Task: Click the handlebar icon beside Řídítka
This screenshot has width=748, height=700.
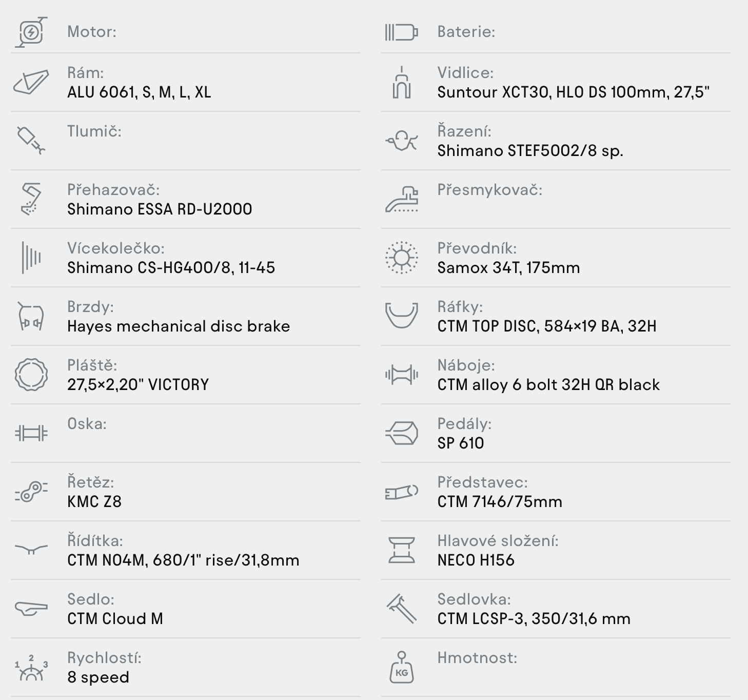Action: click(31, 550)
